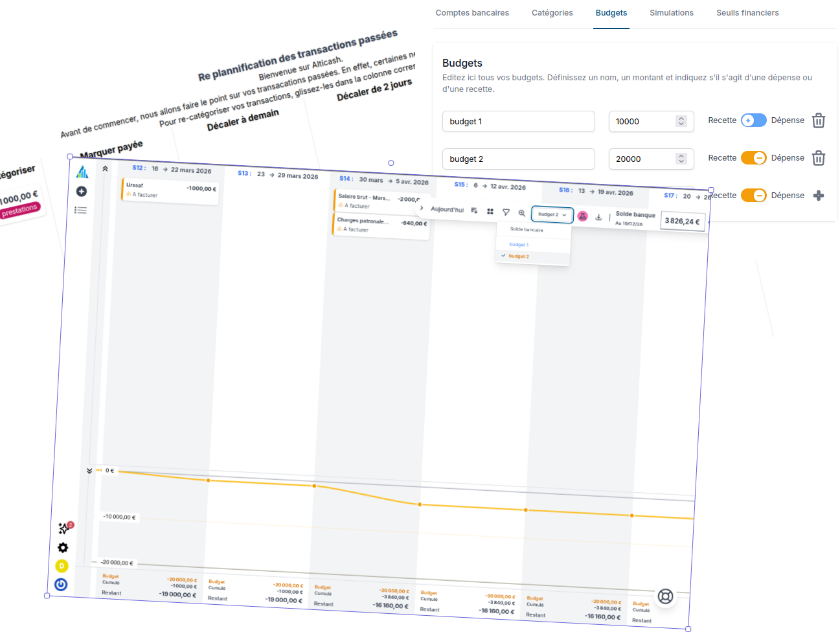Toggle budget 1 Recette/Dépense switch

(x=753, y=120)
